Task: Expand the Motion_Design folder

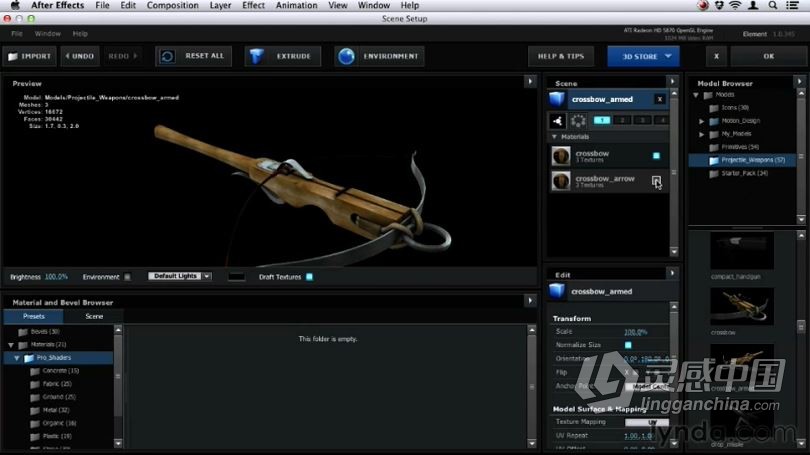Action: point(702,121)
